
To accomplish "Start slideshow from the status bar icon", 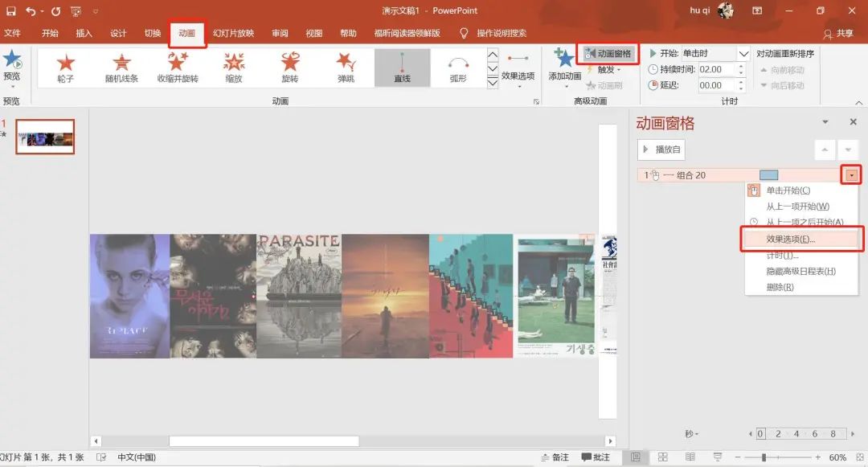I will pyautogui.click(x=718, y=457).
